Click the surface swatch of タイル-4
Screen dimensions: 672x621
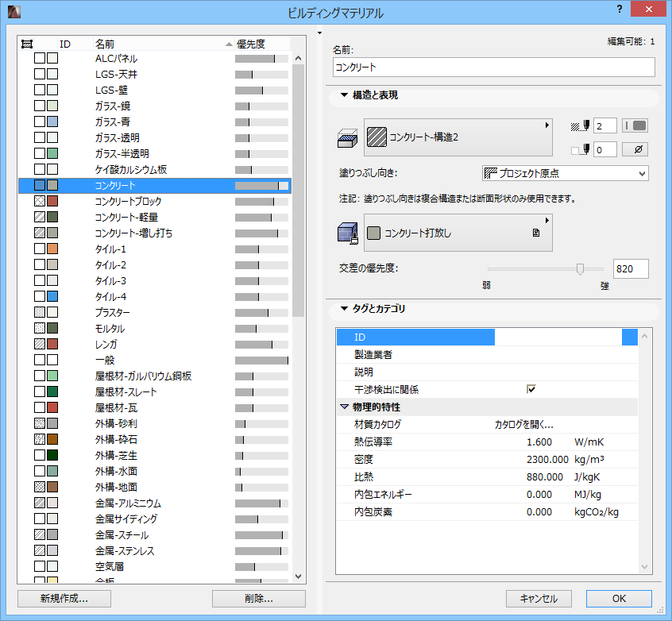[52, 296]
